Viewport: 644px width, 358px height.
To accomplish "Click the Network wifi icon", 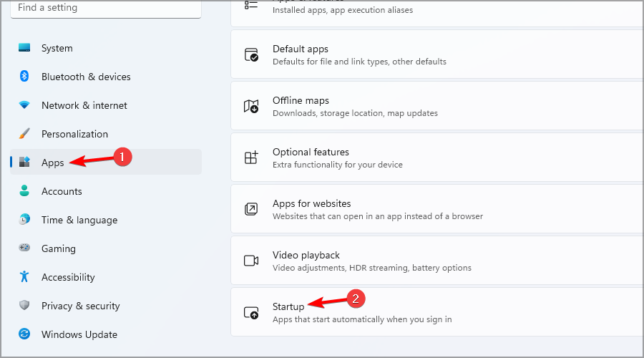I will click(24, 105).
